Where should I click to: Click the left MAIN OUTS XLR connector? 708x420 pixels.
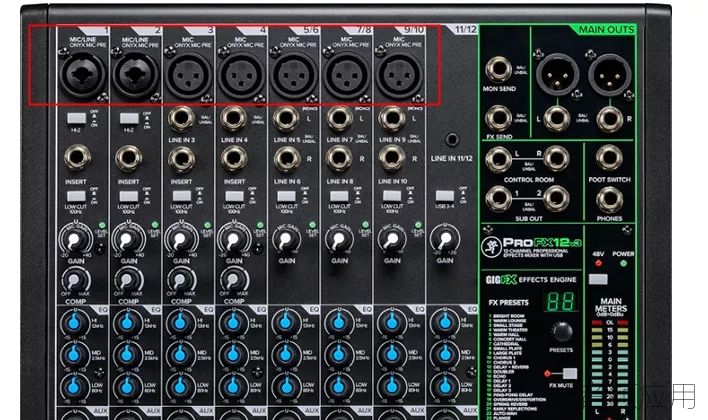557,75
